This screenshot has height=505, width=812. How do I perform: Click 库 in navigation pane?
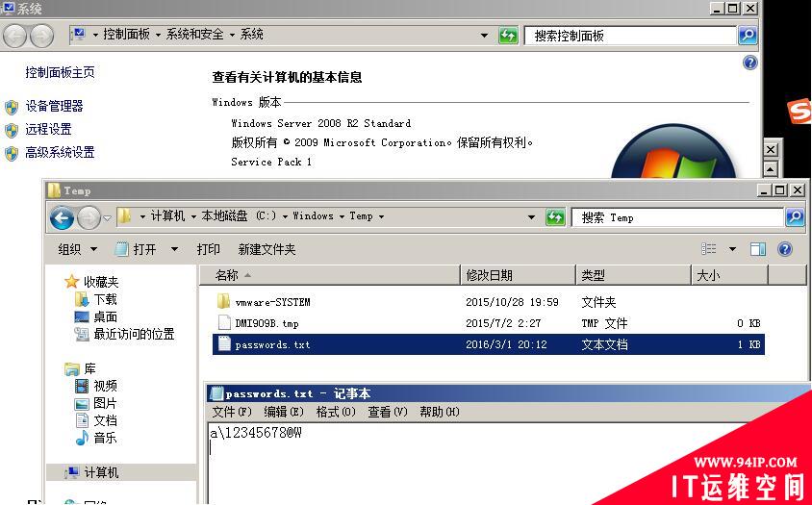pos(90,368)
